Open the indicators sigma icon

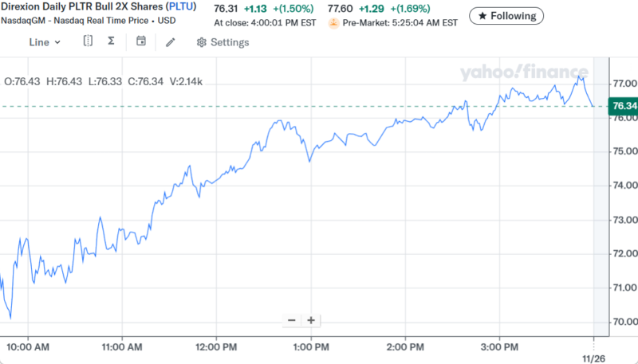pyautogui.click(x=111, y=41)
